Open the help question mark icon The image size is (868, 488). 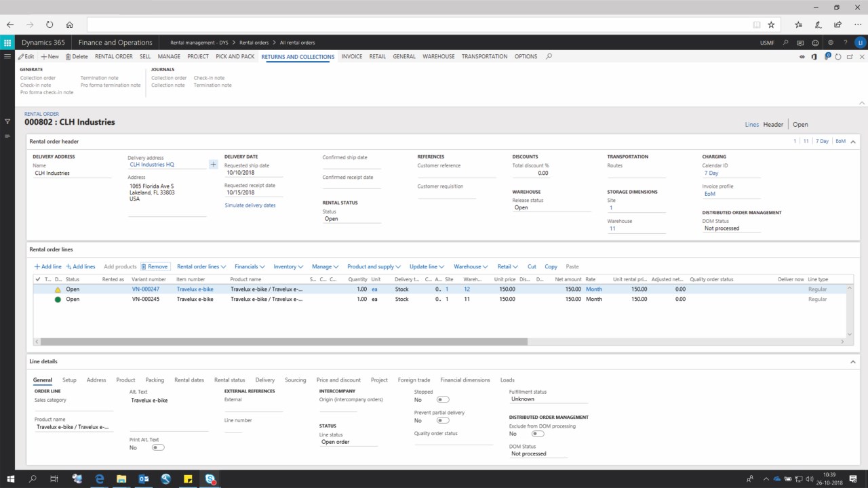pos(845,42)
